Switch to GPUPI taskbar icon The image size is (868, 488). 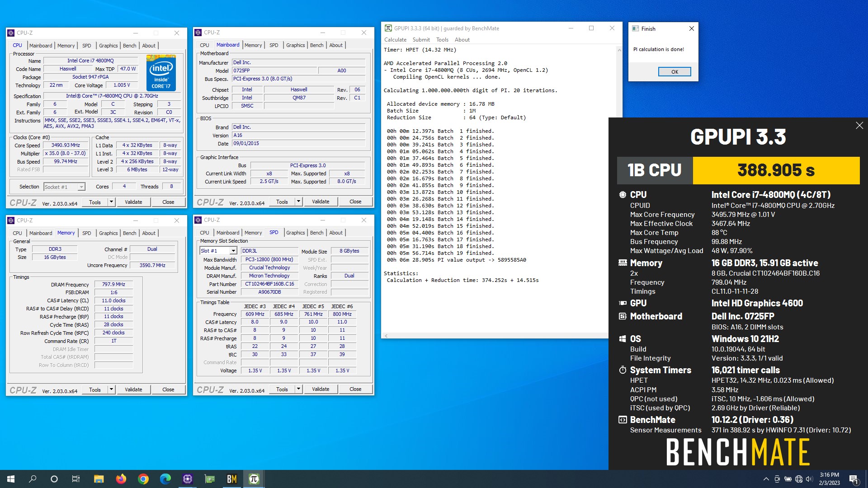point(254,479)
